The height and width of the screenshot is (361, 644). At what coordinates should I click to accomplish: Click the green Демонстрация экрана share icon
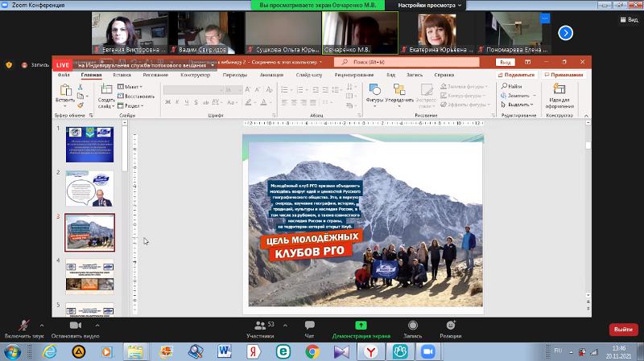coord(361,326)
